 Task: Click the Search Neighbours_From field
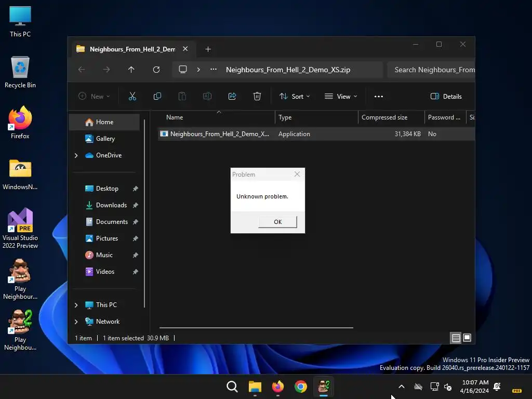pyautogui.click(x=431, y=70)
